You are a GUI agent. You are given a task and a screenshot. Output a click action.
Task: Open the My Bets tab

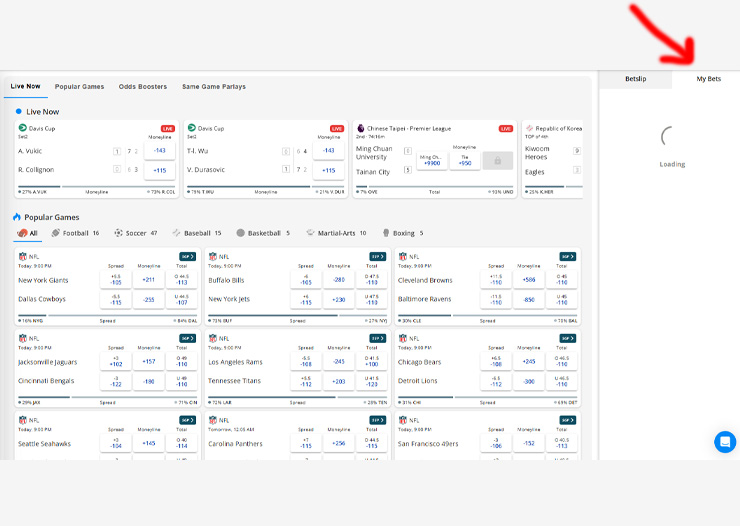coord(708,78)
